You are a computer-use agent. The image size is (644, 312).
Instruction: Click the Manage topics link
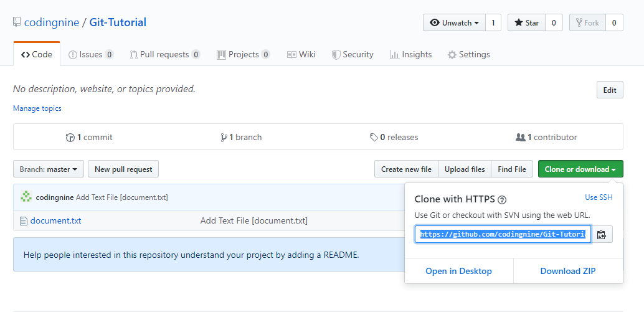click(37, 108)
